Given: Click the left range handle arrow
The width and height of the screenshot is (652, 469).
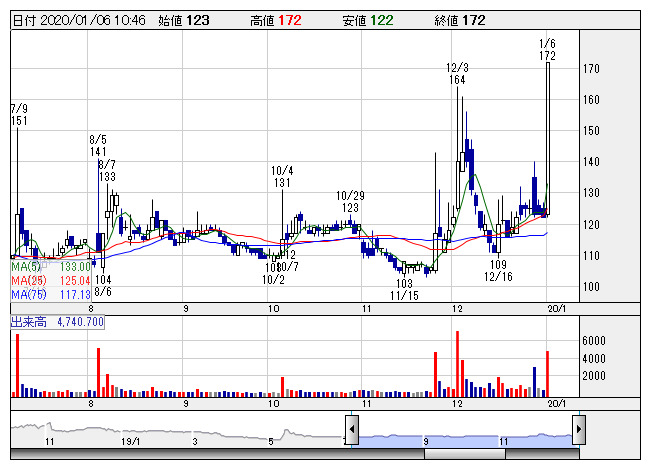Looking at the screenshot, I should click(x=352, y=429).
